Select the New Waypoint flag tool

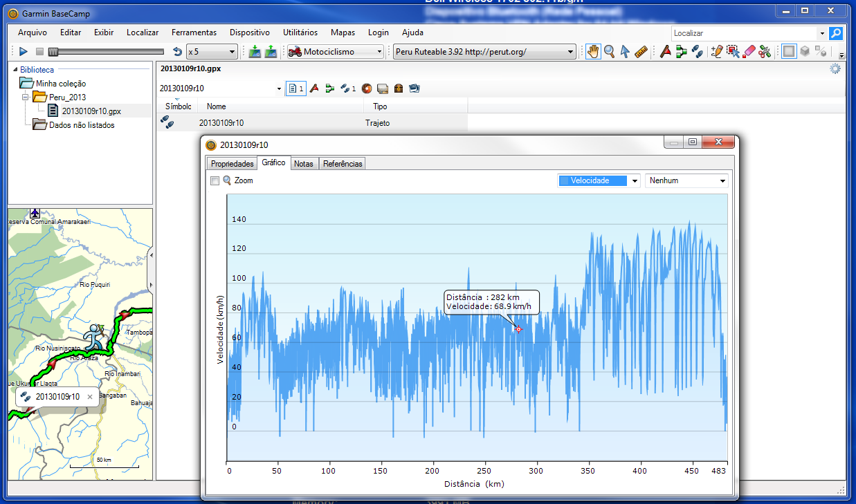665,52
